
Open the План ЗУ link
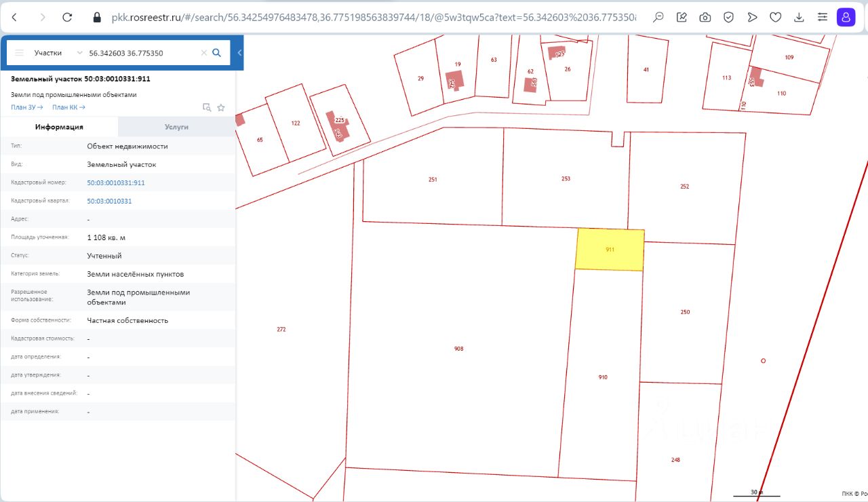click(x=27, y=107)
